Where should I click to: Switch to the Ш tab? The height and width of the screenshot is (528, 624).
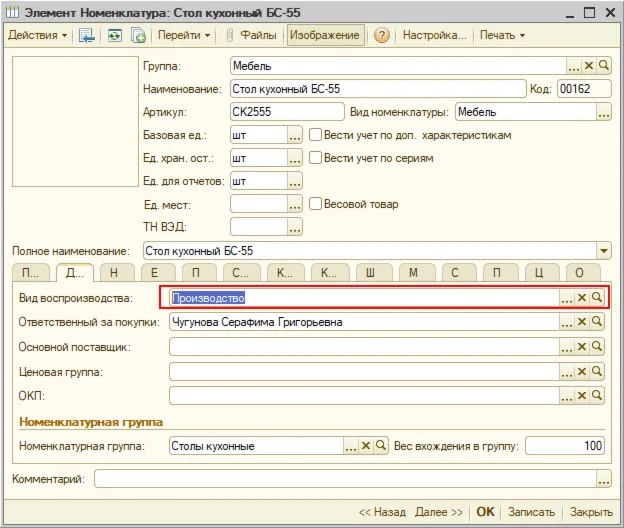point(371,272)
